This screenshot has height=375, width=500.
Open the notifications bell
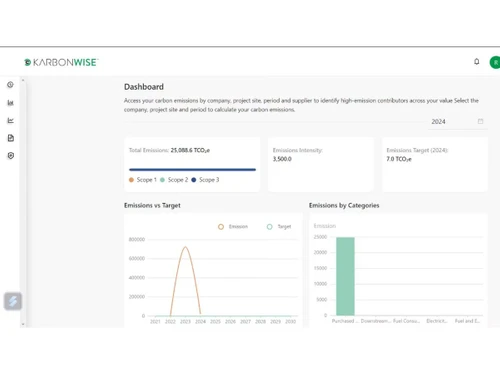(x=477, y=62)
